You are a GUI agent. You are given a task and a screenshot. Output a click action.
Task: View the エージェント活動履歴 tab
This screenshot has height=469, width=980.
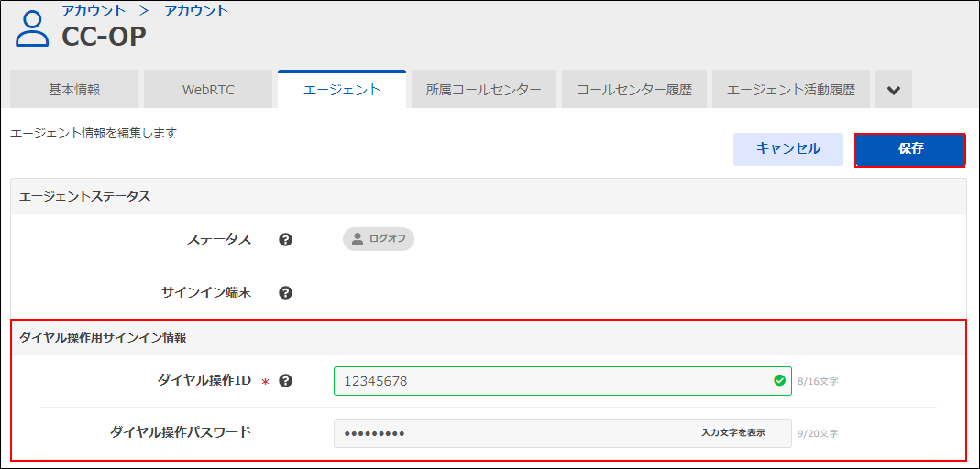point(791,90)
